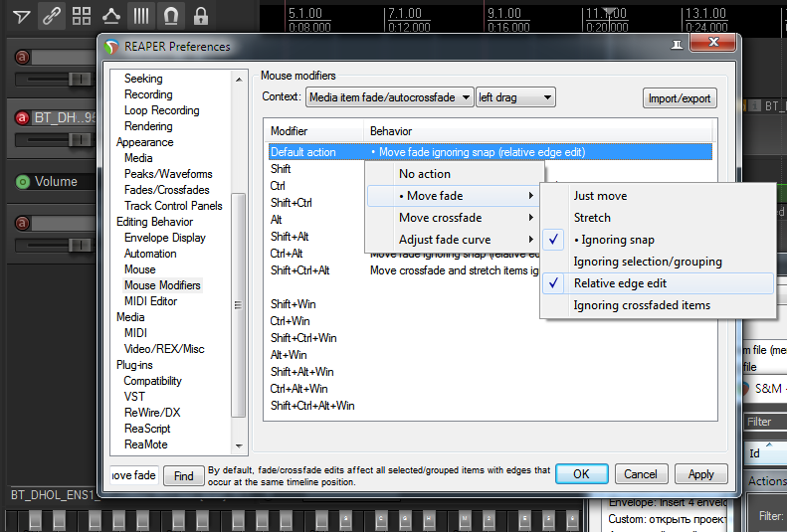Click the pin icon in the Preferences title bar
The height and width of the screenshot is (532, 787).
pos(678,45)
